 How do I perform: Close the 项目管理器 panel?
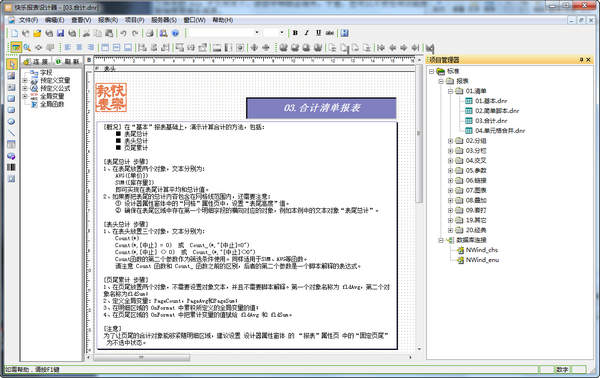(x=589, y=60)
